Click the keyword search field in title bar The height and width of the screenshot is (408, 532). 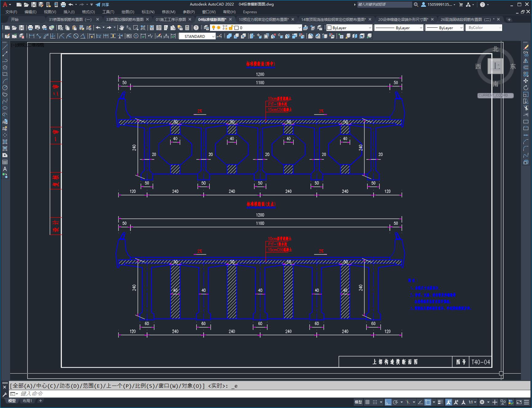point(384,4)
